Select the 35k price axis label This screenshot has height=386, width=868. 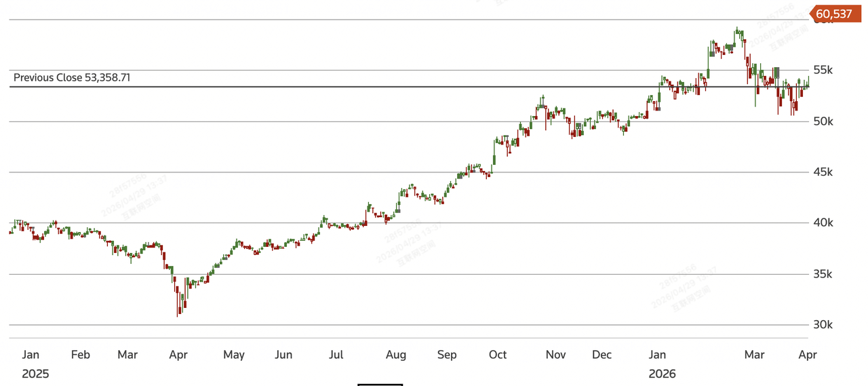coord(823,274)
